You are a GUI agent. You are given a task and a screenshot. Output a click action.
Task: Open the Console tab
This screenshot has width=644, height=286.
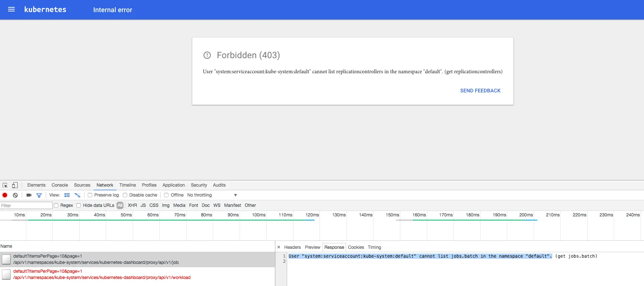(60, 185)
